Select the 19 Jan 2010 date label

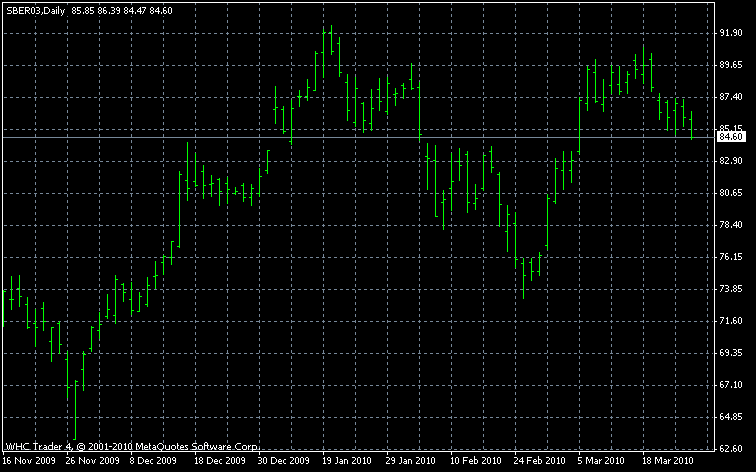tap(348, 461)
